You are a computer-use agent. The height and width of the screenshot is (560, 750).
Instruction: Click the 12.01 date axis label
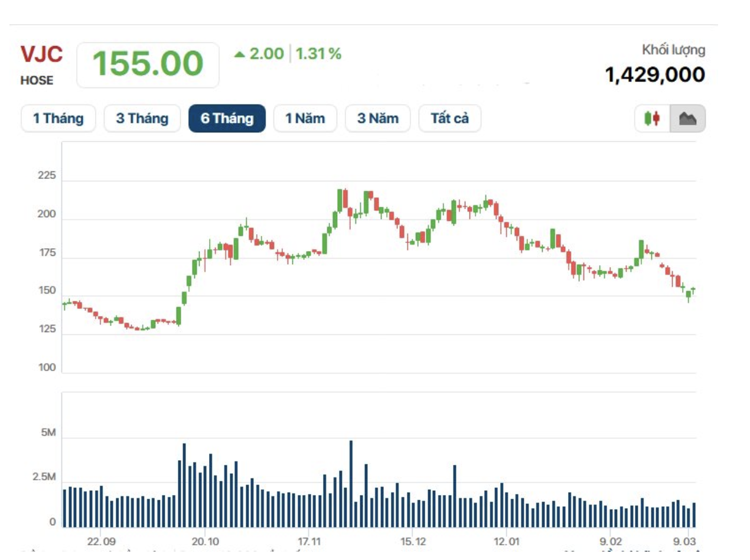click(507, 542)
